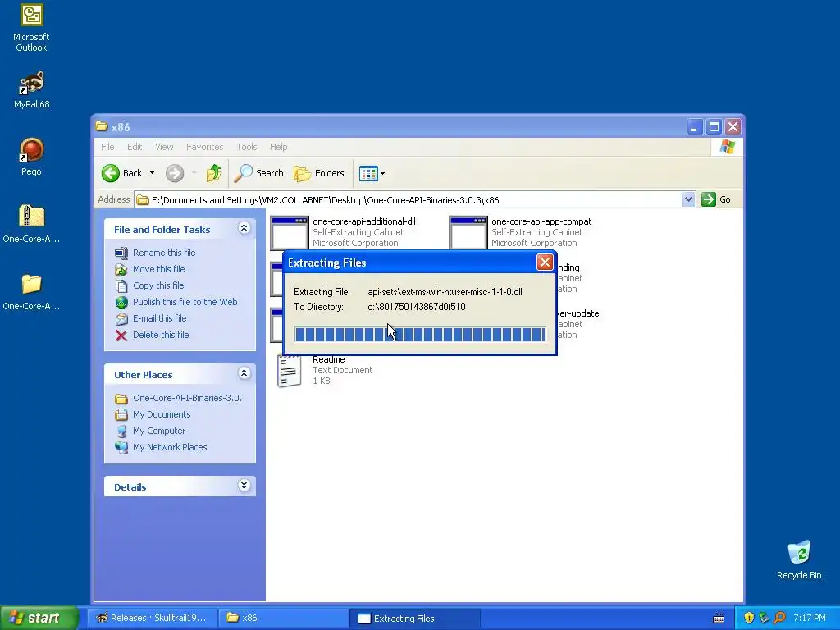Select the Readme text document icon
The height and width of the screenshot is (630, 840).
pos(290,370)
